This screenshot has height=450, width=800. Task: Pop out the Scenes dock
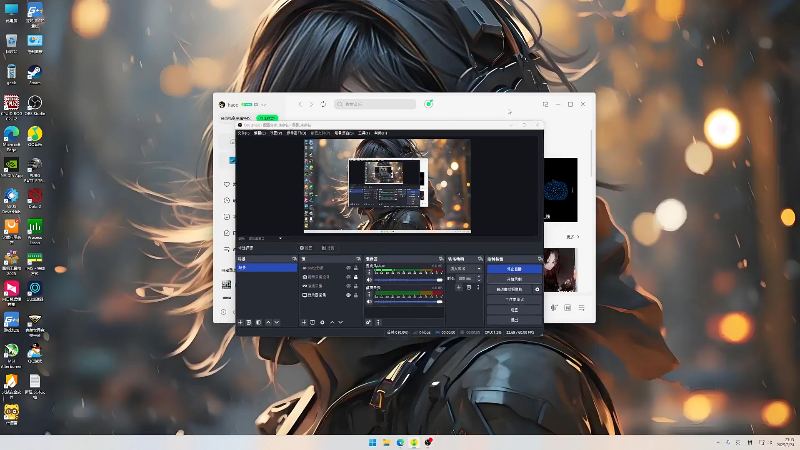coord(294,259)
